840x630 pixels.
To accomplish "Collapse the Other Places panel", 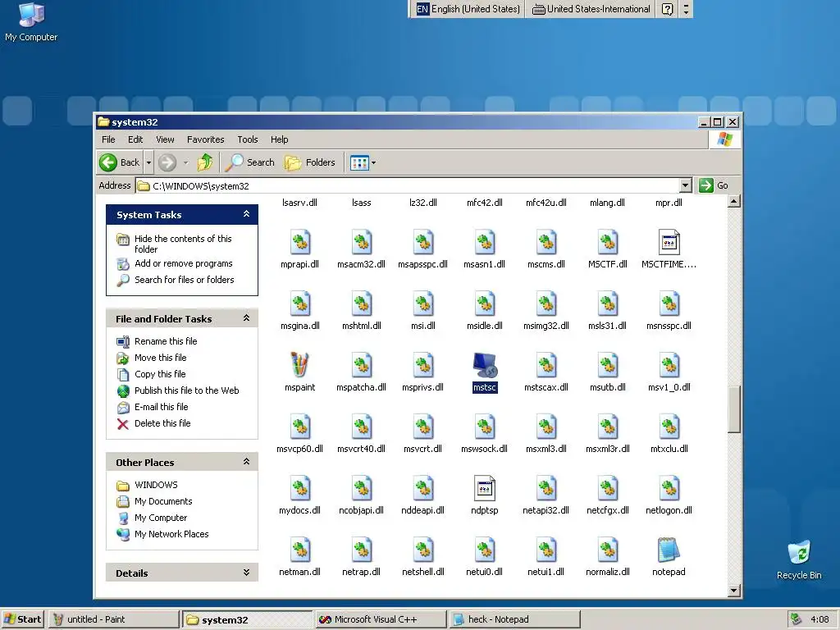I will [246, 462].
